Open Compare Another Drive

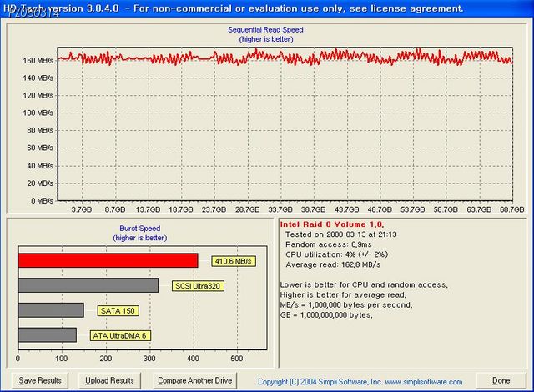point(194,380)
